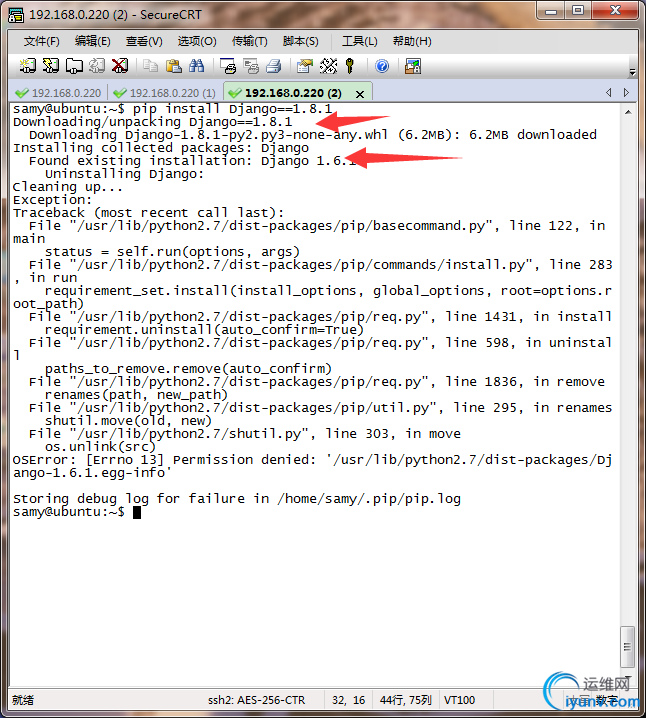Click the 44行, 75列 status bar entry
The image size is (646, 718).
(x=406, y=700)
